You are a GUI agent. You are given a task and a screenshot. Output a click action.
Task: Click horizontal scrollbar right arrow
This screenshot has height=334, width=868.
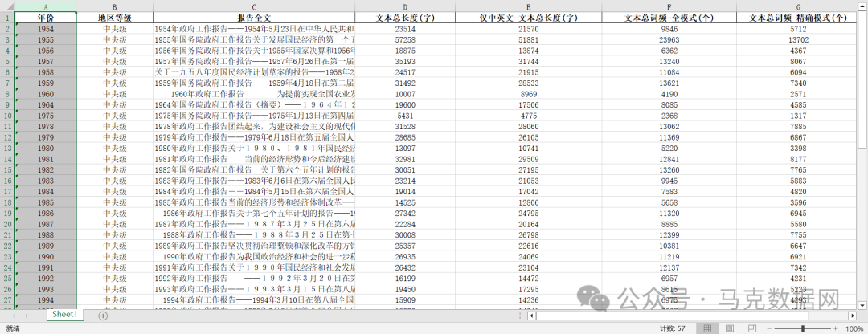coord(853,316)
